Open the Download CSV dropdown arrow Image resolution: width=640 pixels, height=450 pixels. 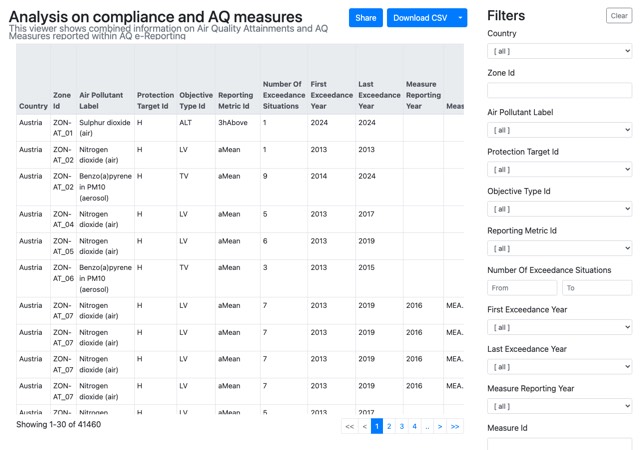[460, 18]
